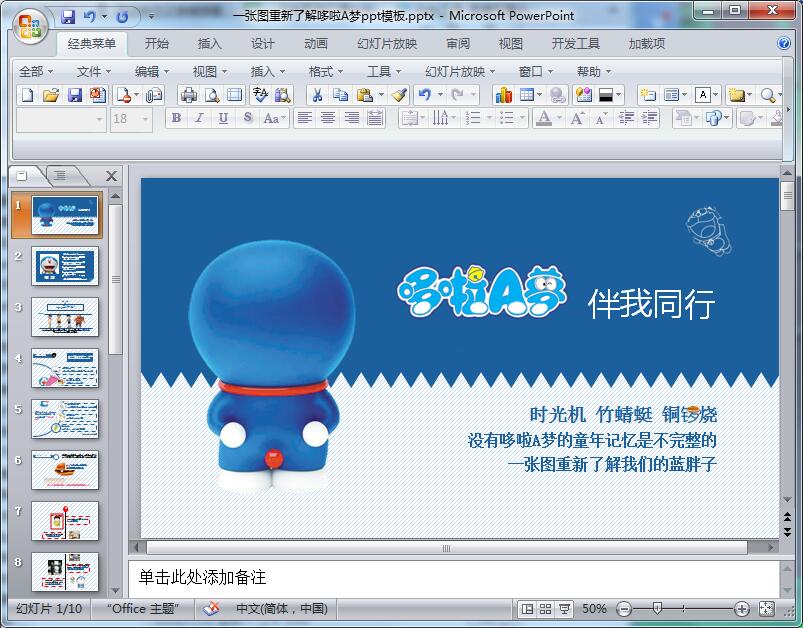This screenshot has width=803, height=628.
Task: Select slide 5 thumbnail
Action: (x=65, y=419)
